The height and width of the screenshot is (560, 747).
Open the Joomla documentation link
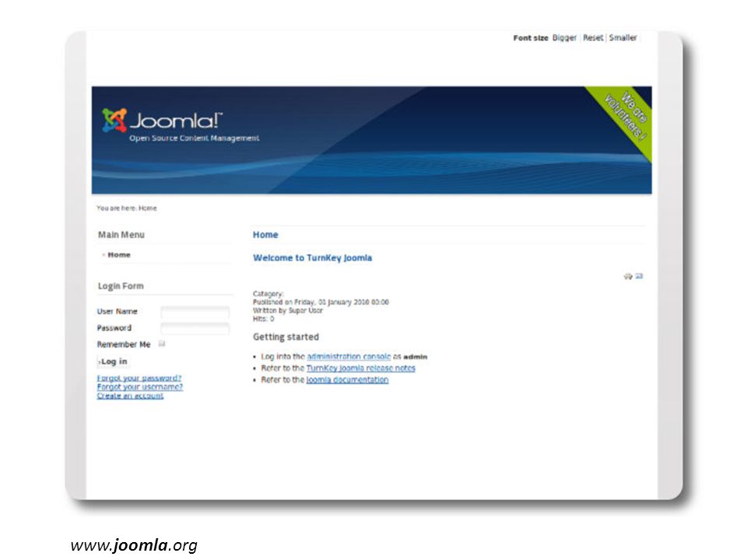pos(347,380)
